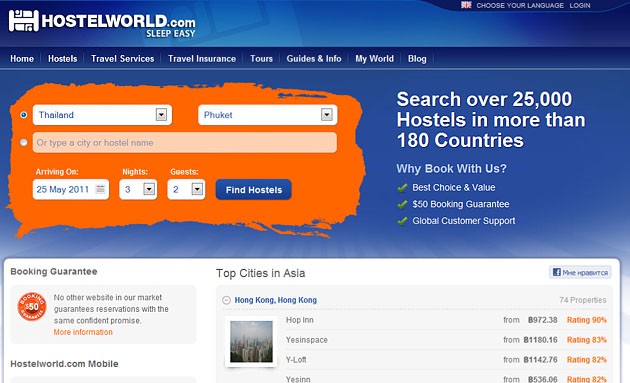Click the $50 Booking Guarantee badge

coord(32,306)
